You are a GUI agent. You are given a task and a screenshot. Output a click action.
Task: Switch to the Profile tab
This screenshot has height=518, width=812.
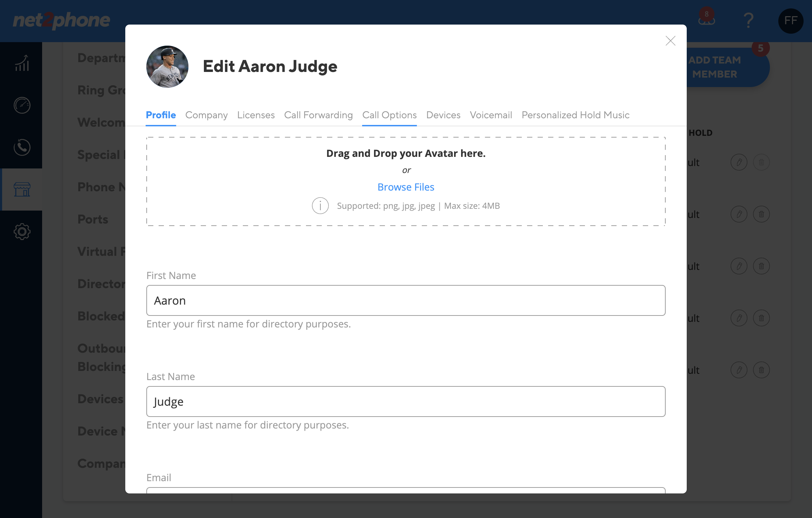click(161, 115)
